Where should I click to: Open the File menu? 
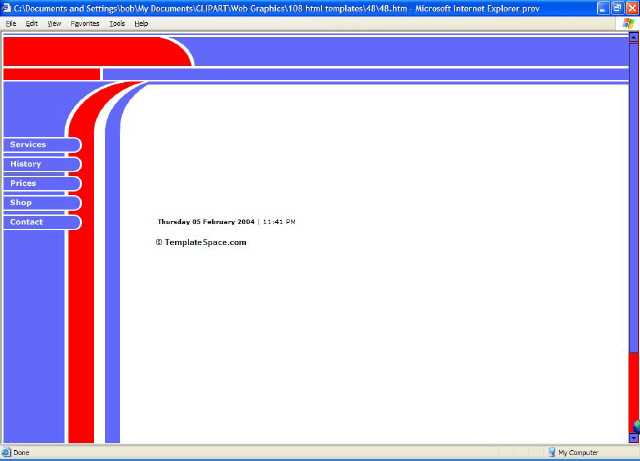coord(11,23)
